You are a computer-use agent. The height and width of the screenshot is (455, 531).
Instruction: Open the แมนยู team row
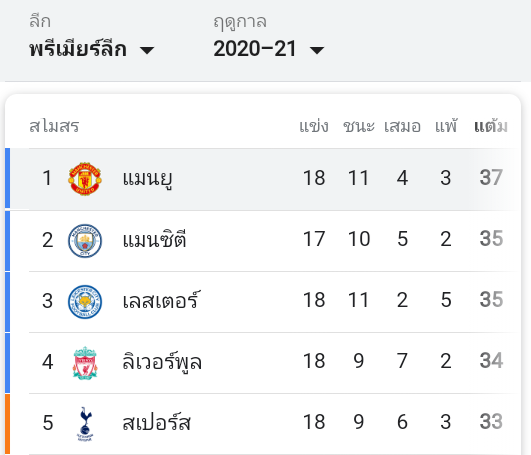click(x=263, y=179)
